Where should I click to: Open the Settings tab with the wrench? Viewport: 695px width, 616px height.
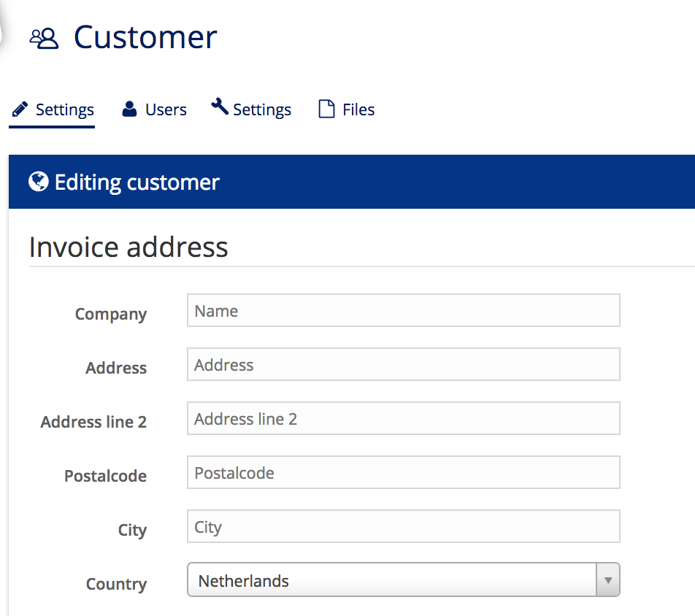251,109
